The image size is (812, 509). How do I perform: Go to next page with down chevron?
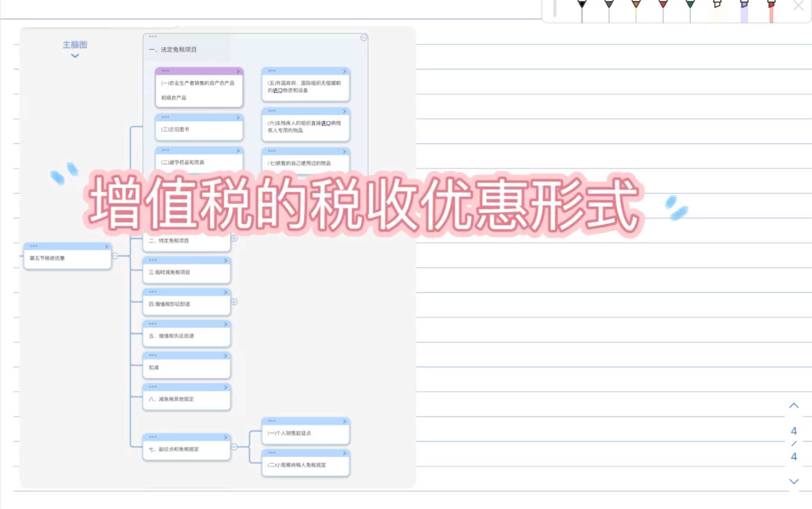[794, 481]
